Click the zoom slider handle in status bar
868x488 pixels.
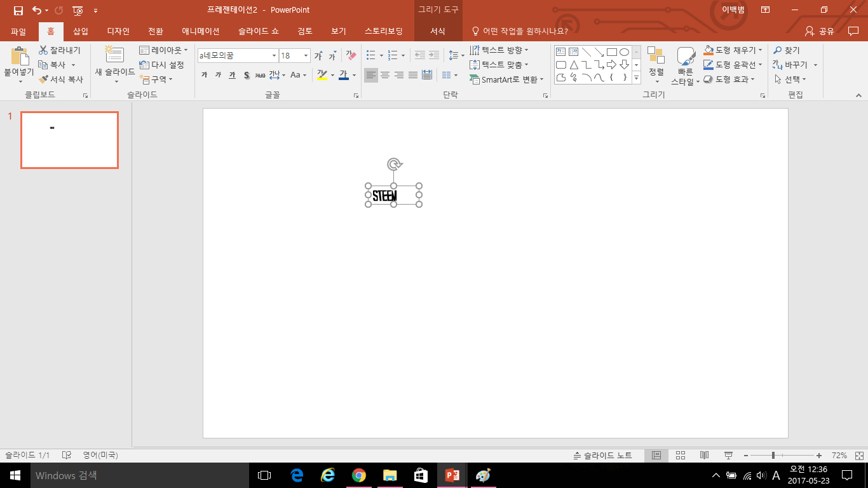[773, 456]
